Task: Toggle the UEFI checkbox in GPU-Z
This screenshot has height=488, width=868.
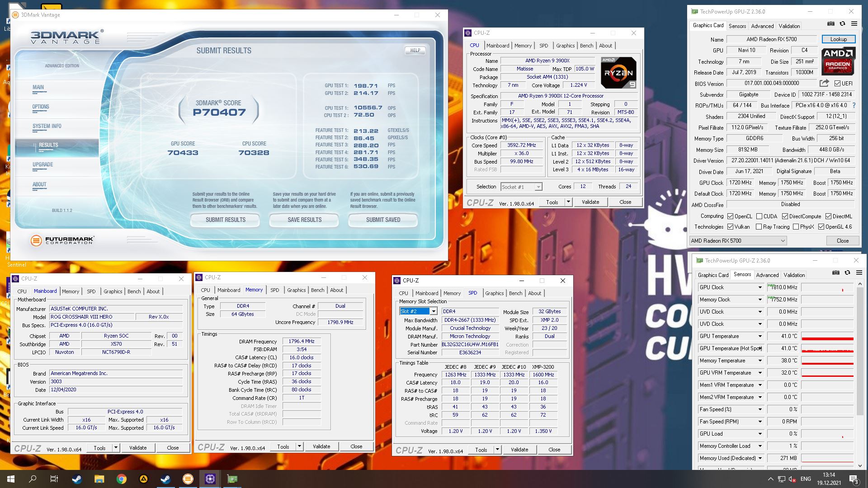Action: tap(837, 84)
